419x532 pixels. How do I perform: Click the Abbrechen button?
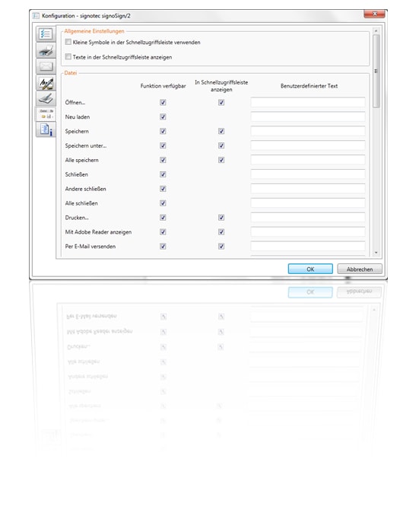pyautogui.click(x=360, y=269)
